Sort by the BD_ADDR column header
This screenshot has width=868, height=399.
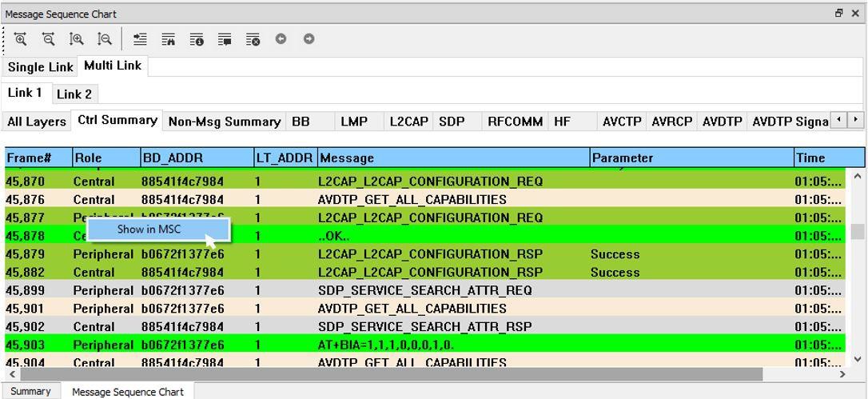(x=197, y=158)
